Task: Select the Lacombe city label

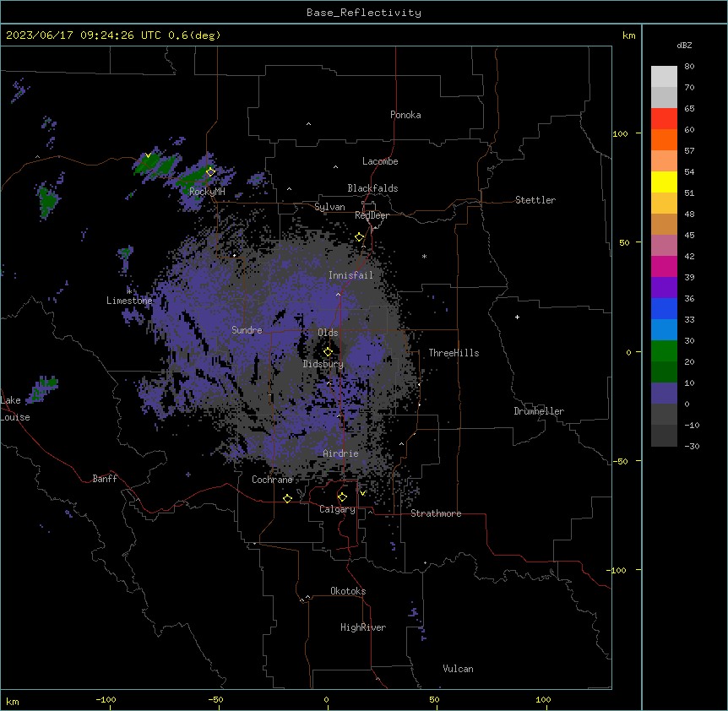Action: tap(380, 161)
